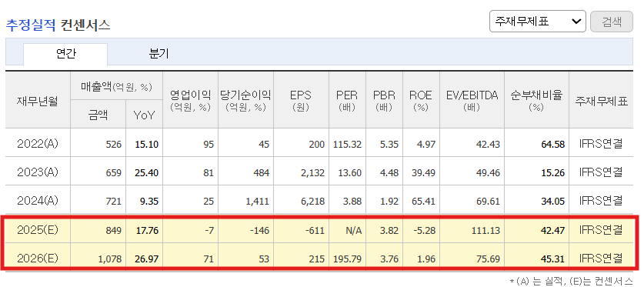Click the EV/EBITDA column header
This screenshot has width=644, height=287.
(472, 100)
